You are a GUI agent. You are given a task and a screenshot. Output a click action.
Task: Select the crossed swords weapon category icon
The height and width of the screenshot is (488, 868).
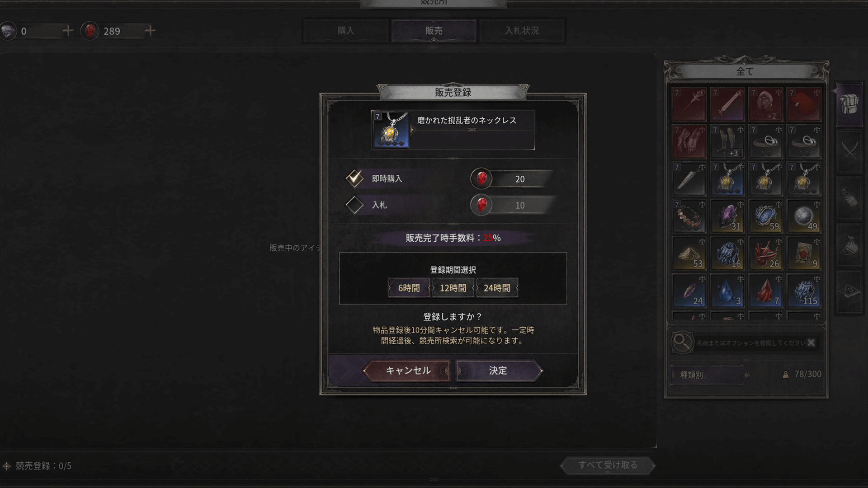pyautogui.click(x=849, y=151)
